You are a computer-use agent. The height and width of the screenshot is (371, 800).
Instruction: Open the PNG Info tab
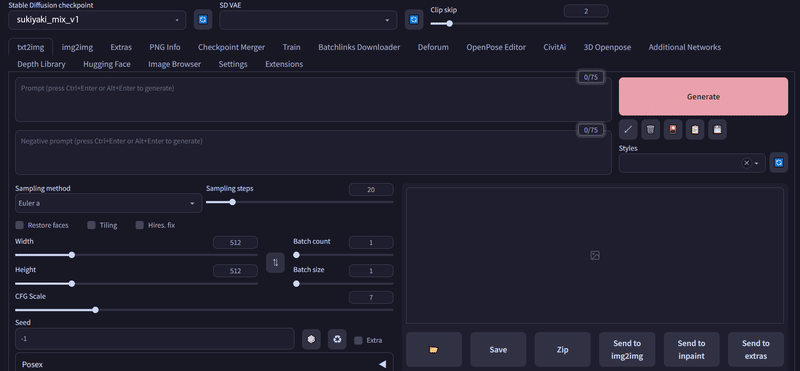pos(165,47)
